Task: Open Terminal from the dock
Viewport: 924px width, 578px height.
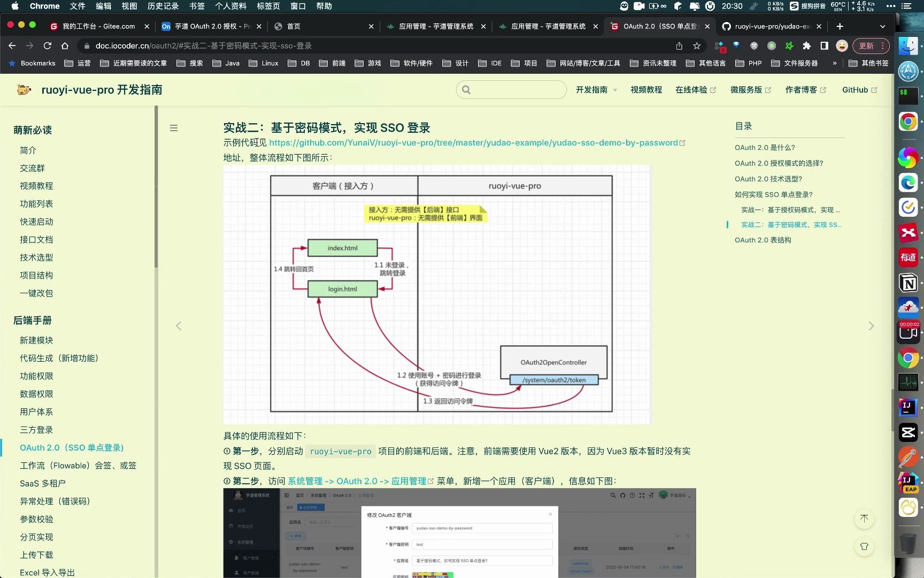Action: click(x=908, y=96)
